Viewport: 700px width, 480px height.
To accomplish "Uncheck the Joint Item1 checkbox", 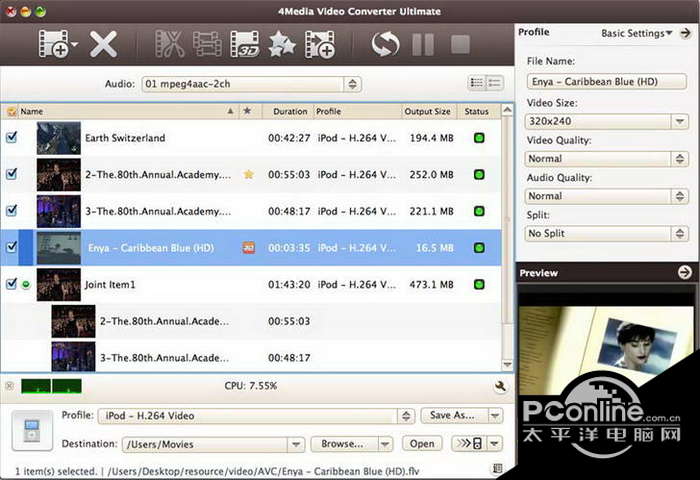I will point(12,284).
